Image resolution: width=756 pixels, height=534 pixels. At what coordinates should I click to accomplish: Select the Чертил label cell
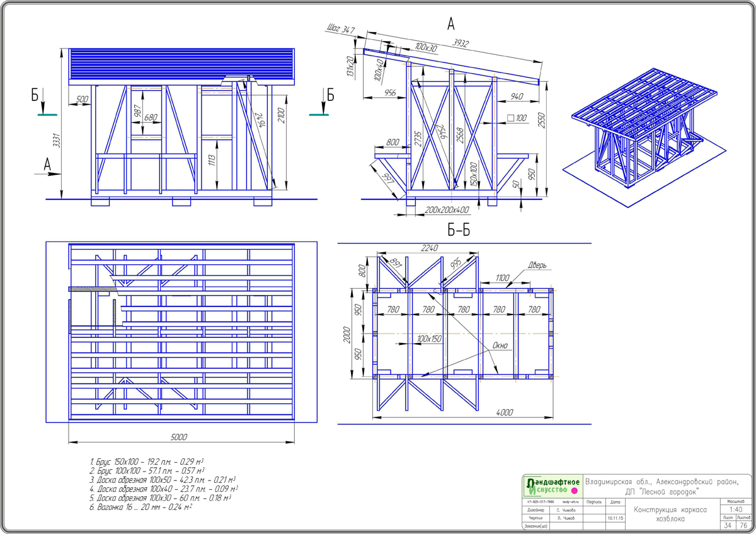(536, 518)
